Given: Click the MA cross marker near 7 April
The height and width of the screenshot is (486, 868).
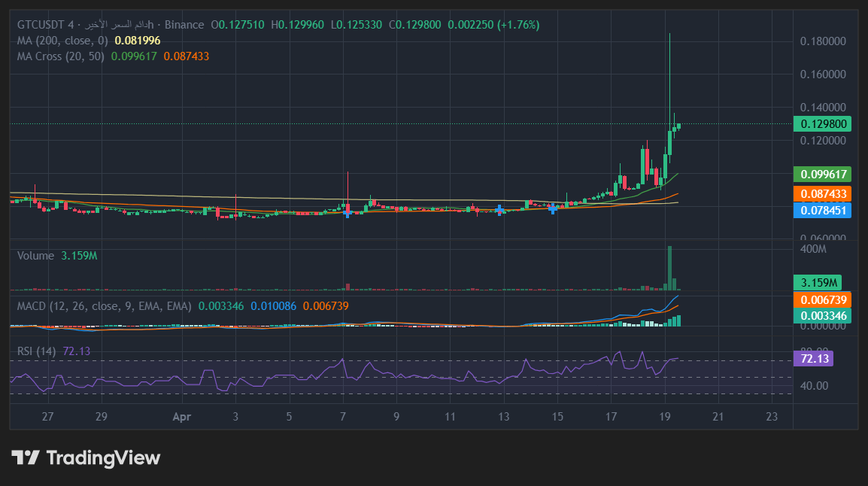Looking at the screenshot, I should tap(347, 212).
